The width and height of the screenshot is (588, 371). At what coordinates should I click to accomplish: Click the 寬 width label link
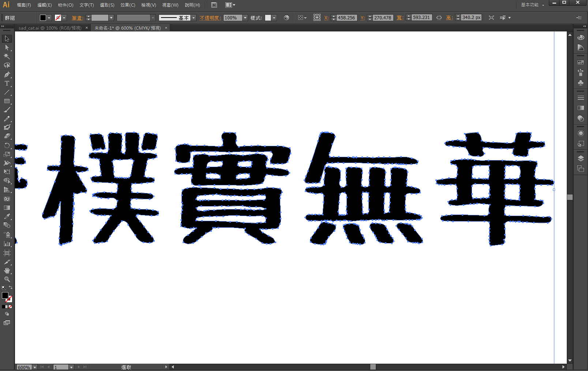[400, 18]
